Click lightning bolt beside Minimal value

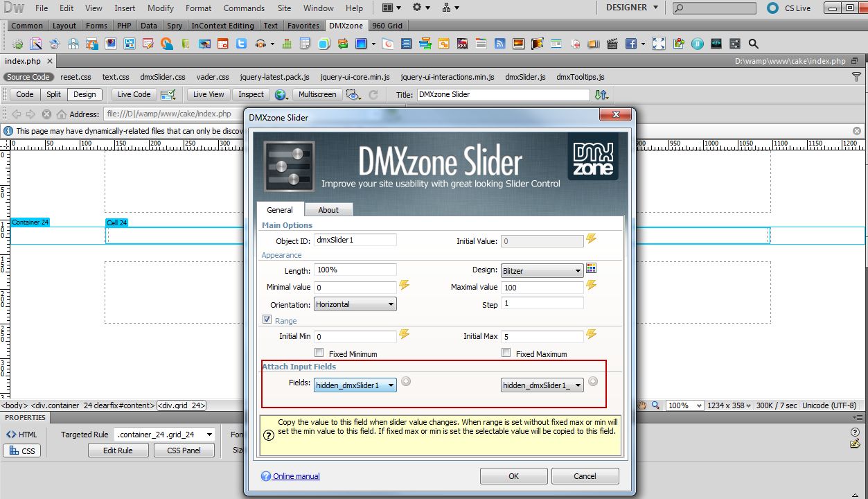405,285
